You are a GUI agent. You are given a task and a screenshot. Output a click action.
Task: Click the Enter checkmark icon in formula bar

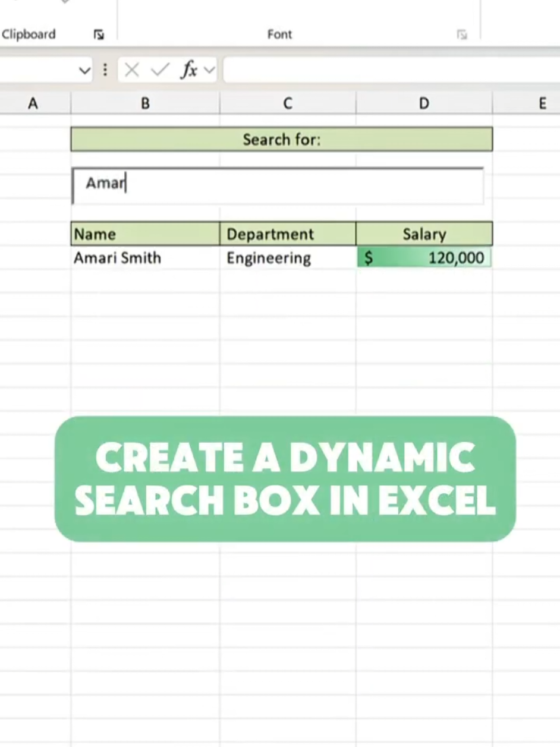(159, 70)
